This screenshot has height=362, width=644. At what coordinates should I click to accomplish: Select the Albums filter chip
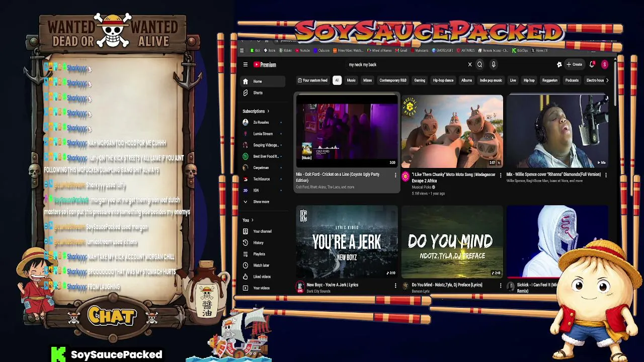(x=466, y=80)
